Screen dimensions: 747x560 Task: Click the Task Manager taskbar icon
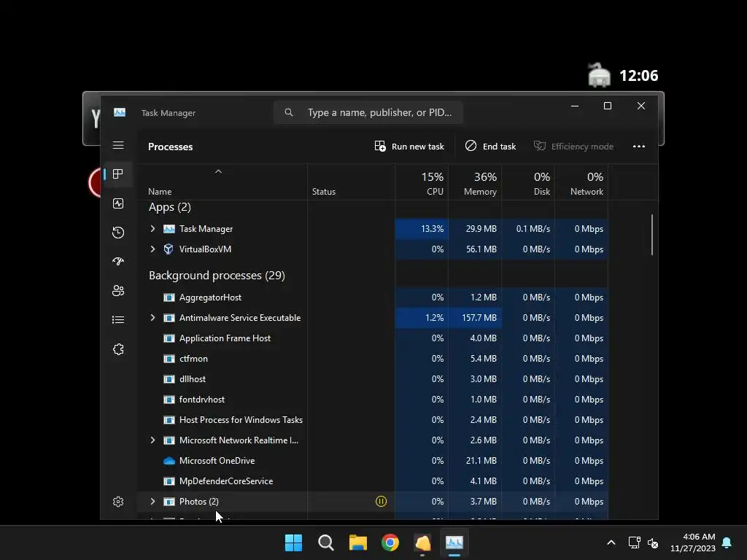[454, 542]
